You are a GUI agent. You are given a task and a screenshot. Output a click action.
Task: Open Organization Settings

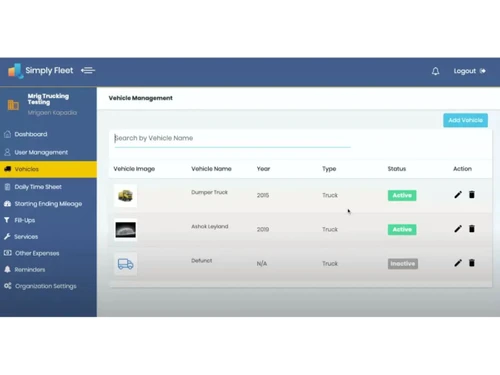pos(46,286)
